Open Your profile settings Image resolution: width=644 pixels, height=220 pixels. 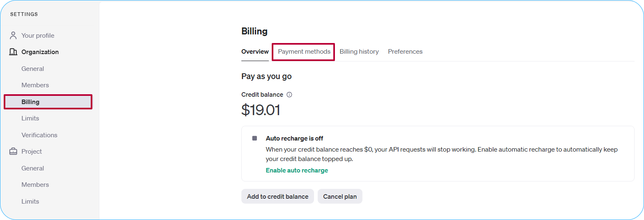(x=38, y=36)
